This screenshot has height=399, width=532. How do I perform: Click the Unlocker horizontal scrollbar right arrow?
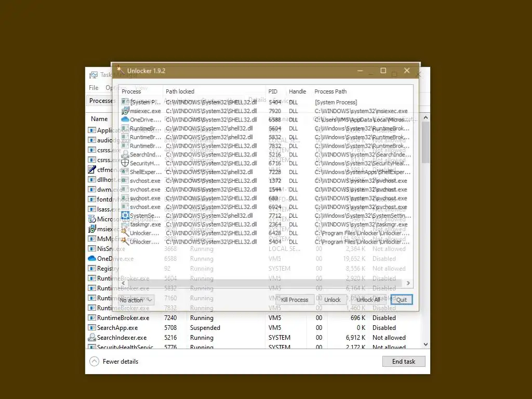[408, 283]
